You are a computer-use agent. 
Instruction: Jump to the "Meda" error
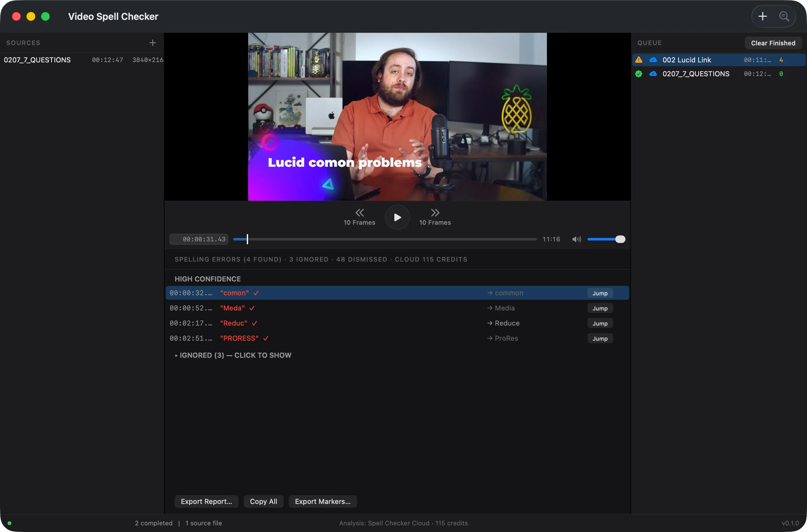coord(600,309)
